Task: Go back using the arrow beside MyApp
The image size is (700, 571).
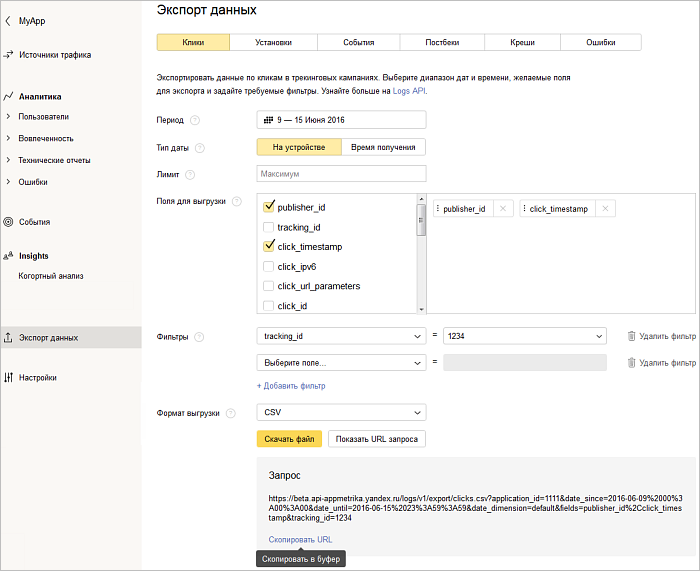Action: 8,21
